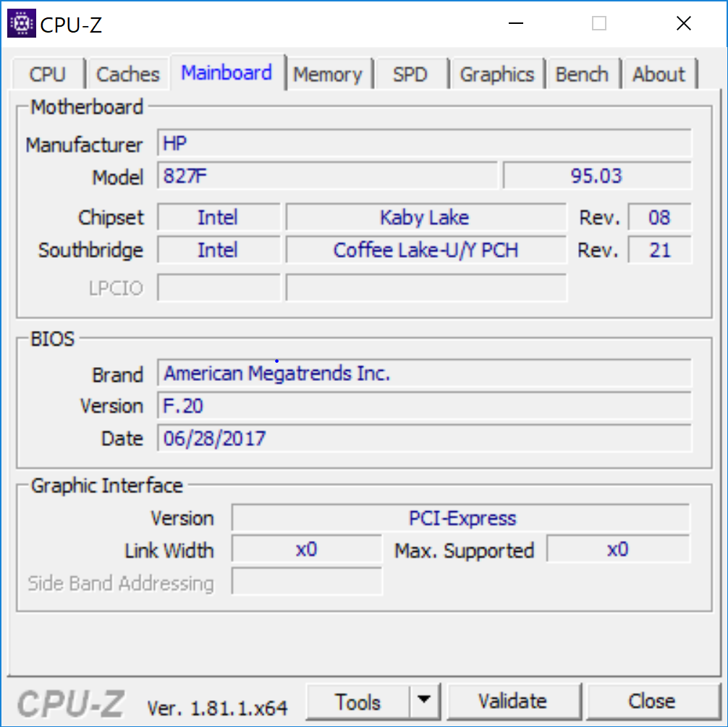Screen dimensions: 728x727
Task: Open the Caches tab
Action: 127,74
